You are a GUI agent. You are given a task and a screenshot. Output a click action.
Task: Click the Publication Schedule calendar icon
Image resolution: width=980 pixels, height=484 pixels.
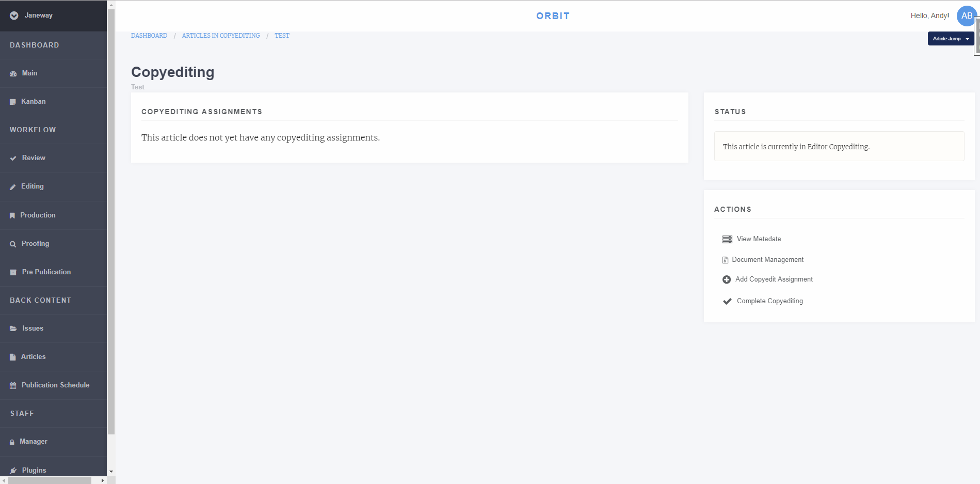13,386
